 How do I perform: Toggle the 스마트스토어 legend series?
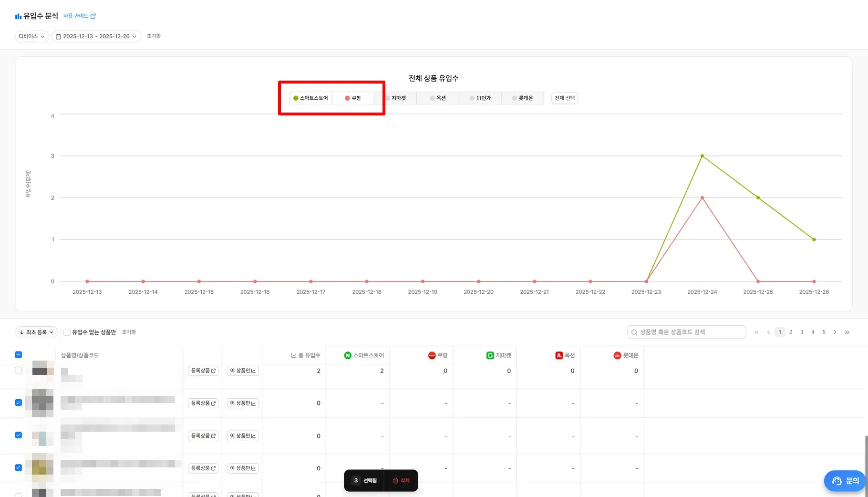pos(310,98)
